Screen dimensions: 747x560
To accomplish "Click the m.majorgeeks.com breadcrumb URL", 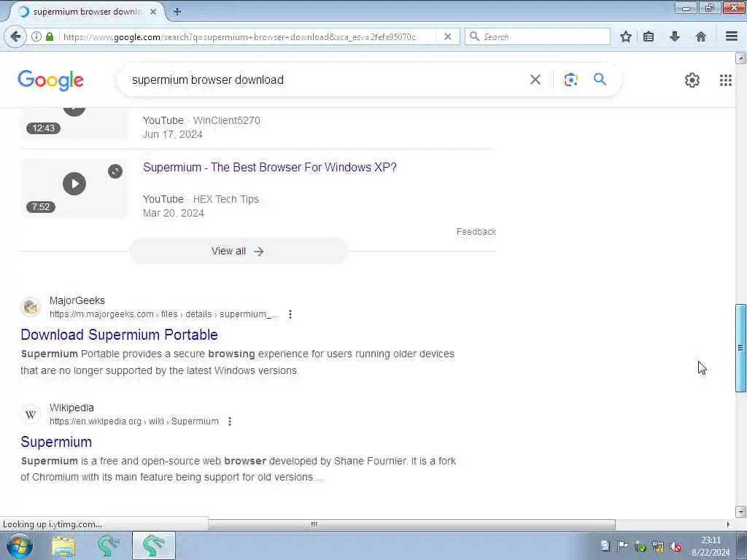I will pos(164,314).
